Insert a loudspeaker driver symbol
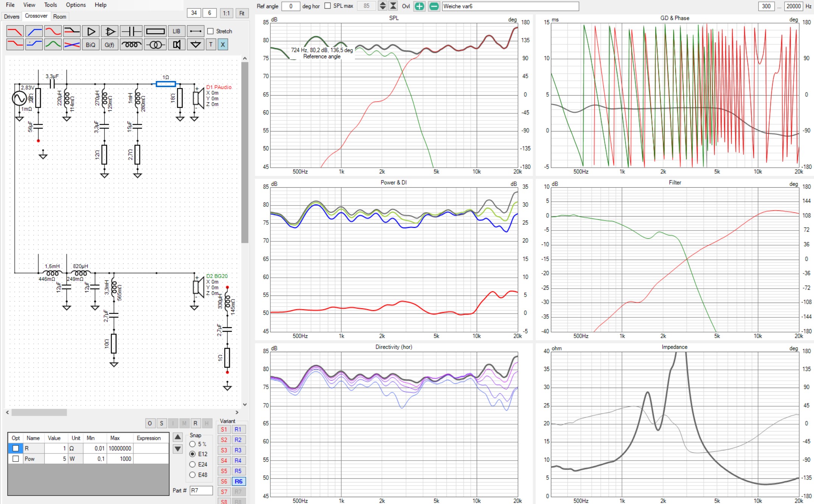The image size is (814, 504). (x=177, y=45)
